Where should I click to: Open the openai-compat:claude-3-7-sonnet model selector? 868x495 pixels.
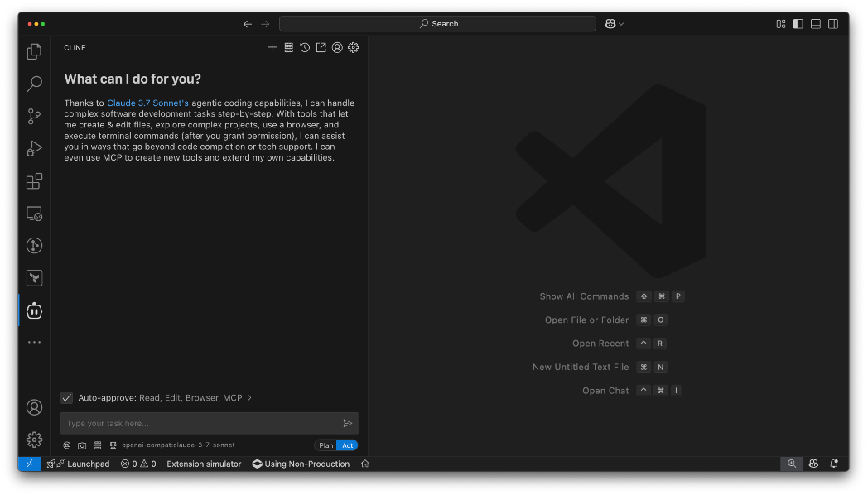177,445
